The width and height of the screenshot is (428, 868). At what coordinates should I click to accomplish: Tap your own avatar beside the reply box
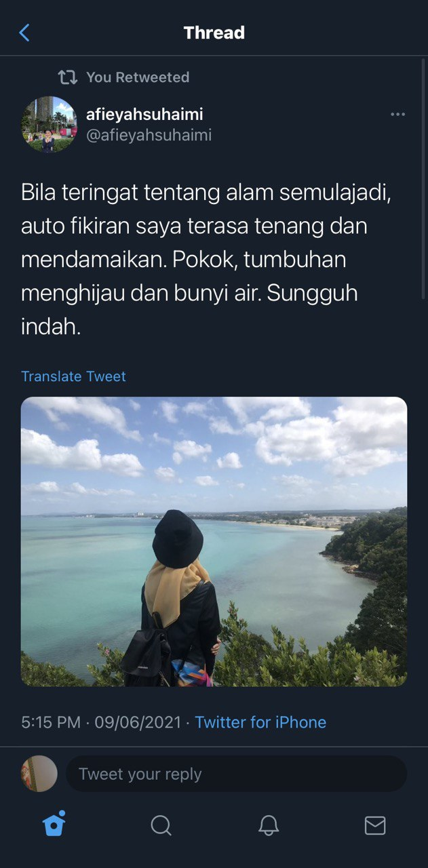pos(39,774)
